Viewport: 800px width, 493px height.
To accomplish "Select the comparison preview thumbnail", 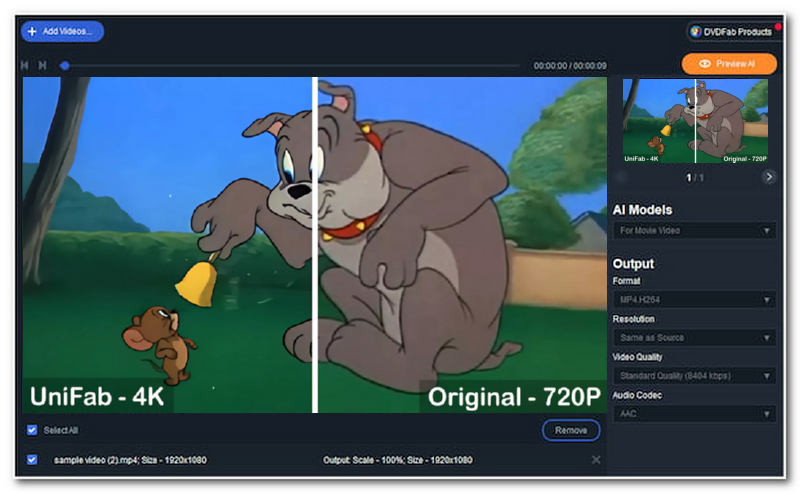I will point(695,121).
